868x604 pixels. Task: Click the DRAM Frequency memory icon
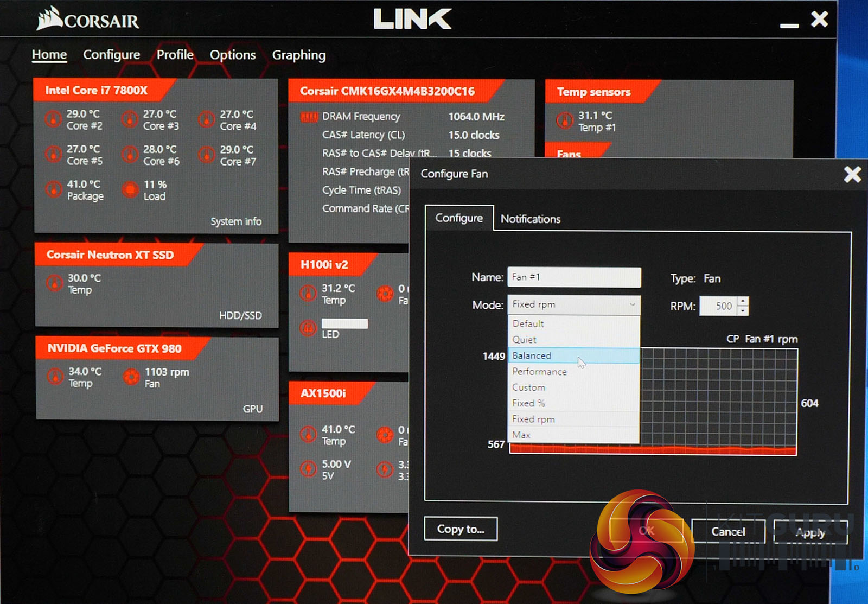[309, 117]
